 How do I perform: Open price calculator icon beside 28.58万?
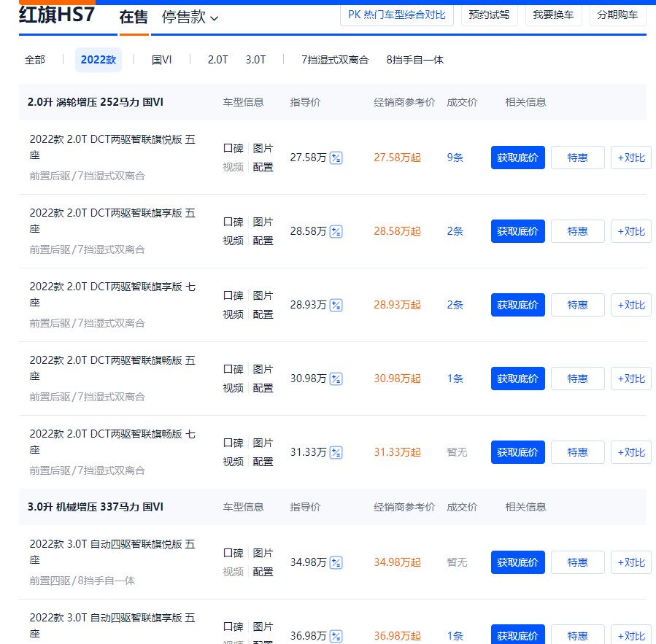coord(336,231)
